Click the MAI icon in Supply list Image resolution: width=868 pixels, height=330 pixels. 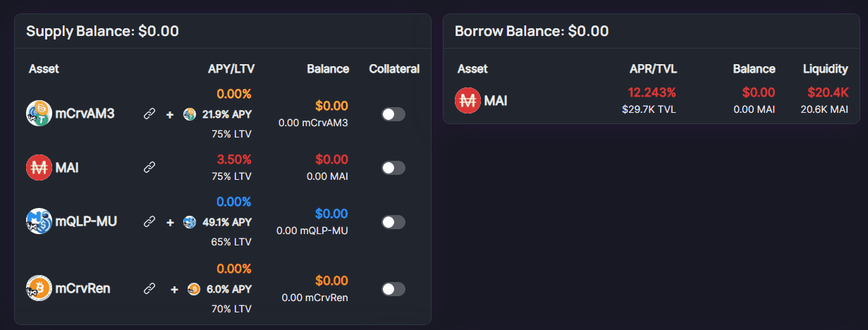coord(38,168)
